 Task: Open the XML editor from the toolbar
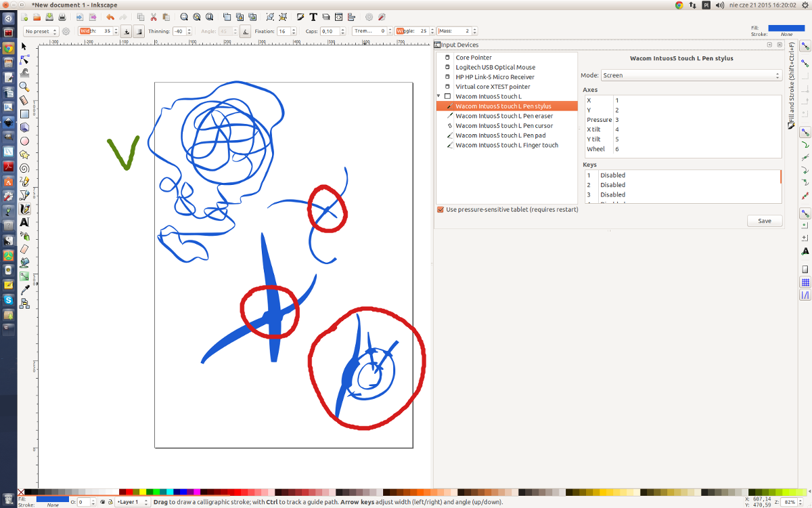point(338,17)
